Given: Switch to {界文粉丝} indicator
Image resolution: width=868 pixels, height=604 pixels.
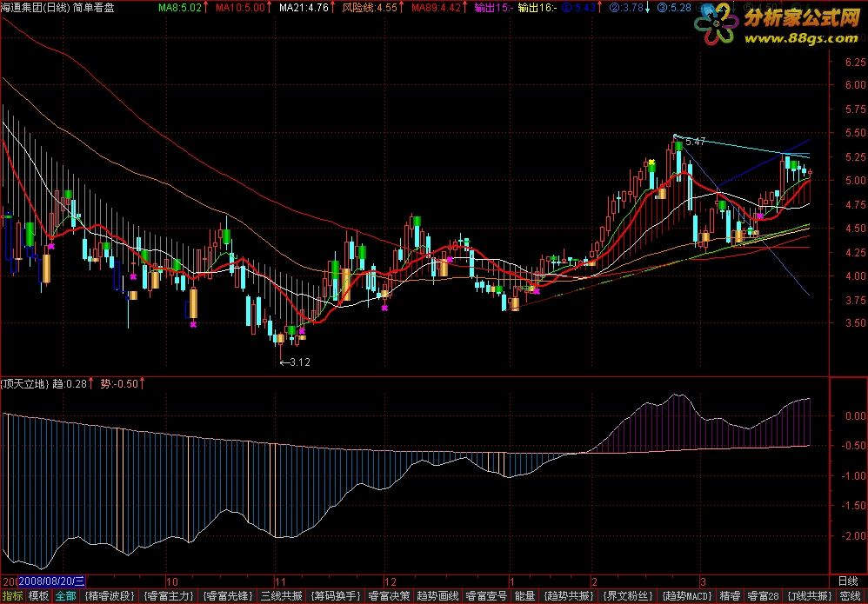Looking at the screenshot, I should (628, 596).
